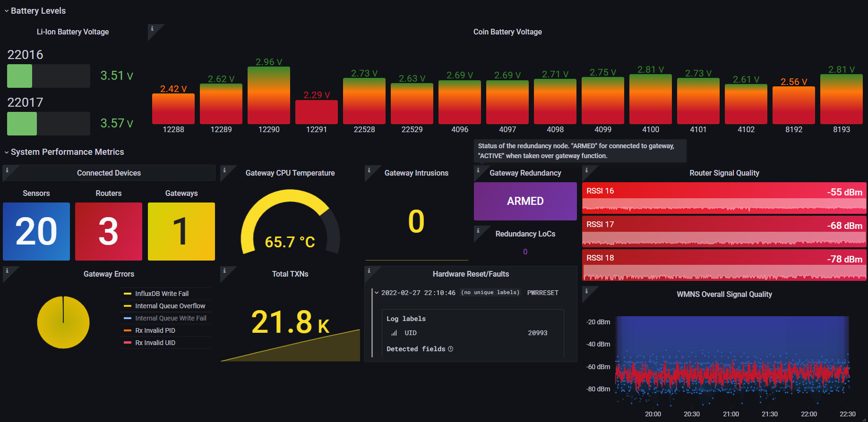Open the Gateway CPU Temperature title menu

tap(290, 173)
